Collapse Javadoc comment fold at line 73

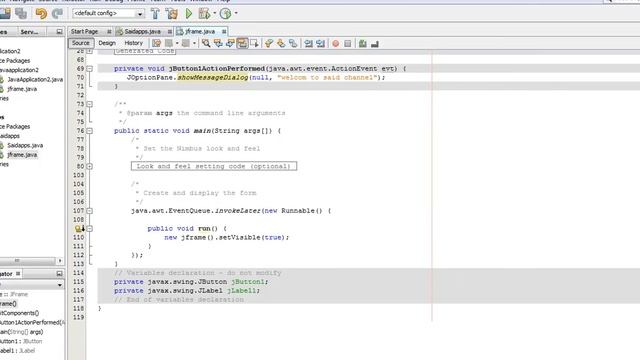pos(89,104)
